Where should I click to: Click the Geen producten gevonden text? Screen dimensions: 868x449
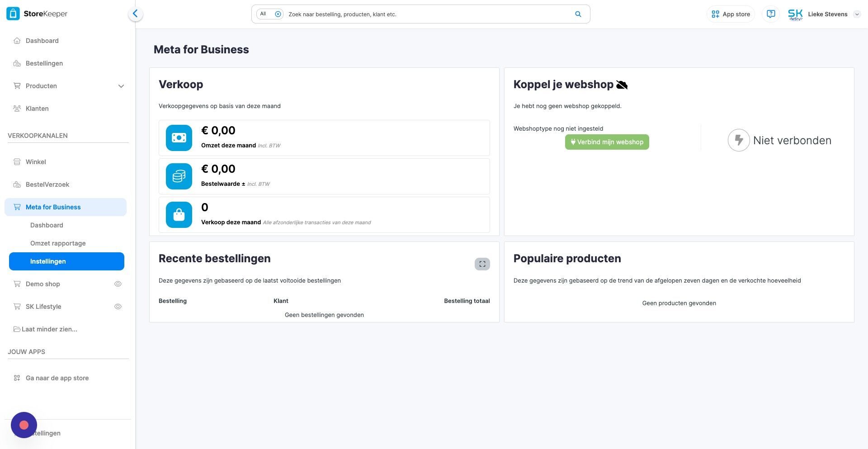679,303
